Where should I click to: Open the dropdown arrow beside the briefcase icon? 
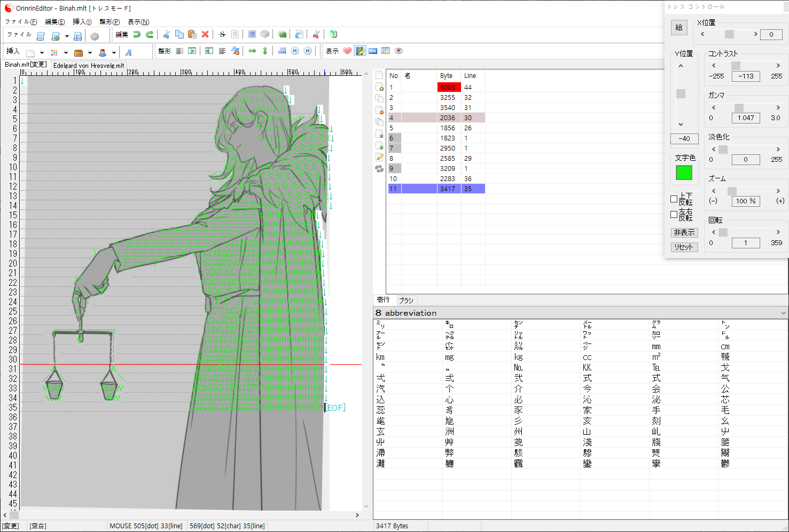pyautogui.click(x=90, y=53)
